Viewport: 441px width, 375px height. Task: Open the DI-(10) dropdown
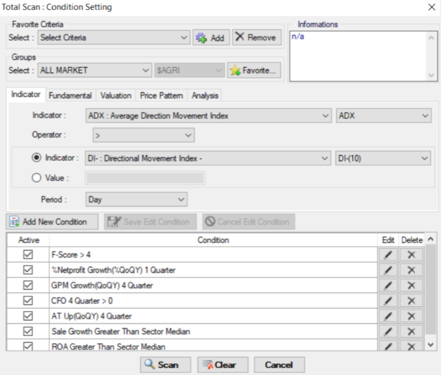pyautogui.click(x=383, y=158)
